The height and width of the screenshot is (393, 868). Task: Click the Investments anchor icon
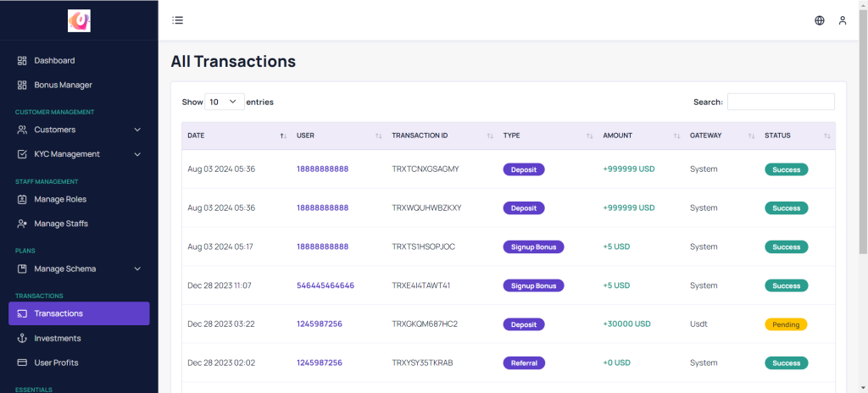pos(22,338)
